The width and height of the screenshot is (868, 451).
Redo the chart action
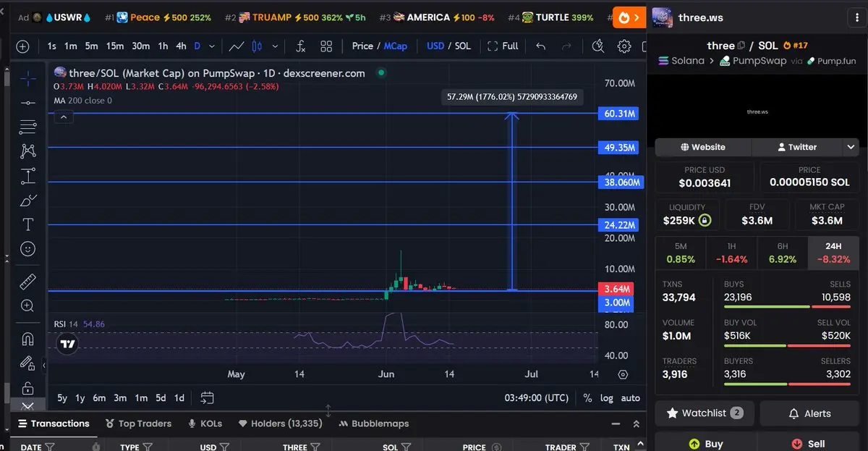(x=566, y=46)
